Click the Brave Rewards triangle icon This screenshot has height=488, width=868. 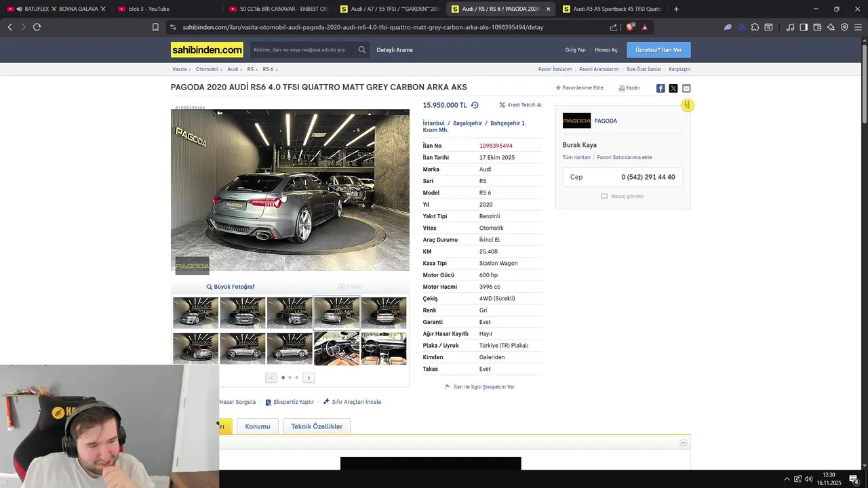coord(644,27)
